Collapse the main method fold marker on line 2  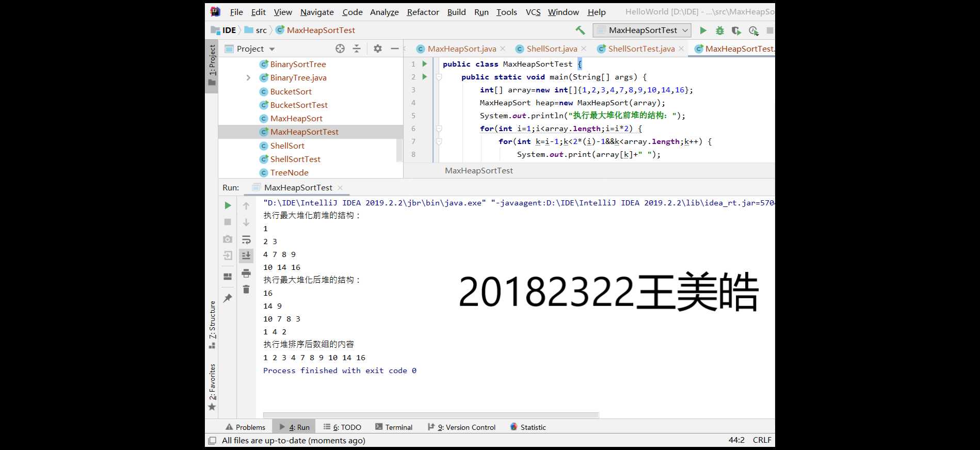pos(439,77)
